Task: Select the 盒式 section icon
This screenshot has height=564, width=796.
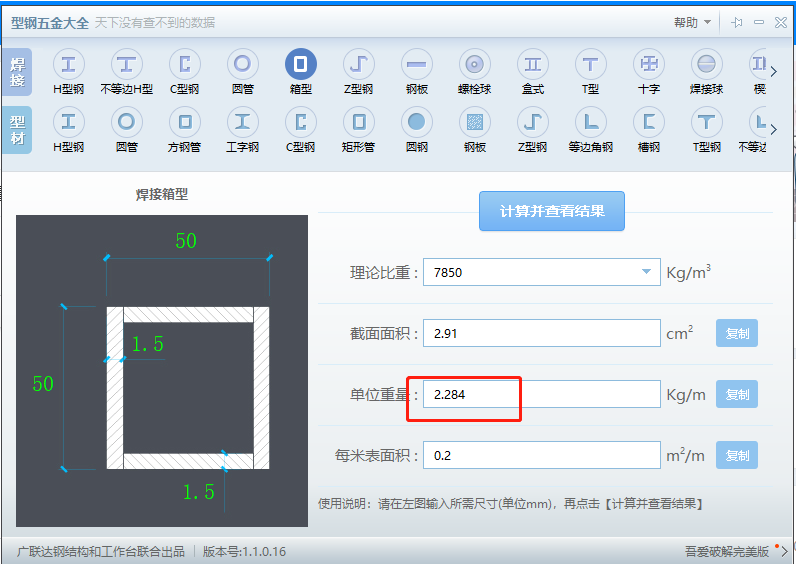Action: pos(533,65)
